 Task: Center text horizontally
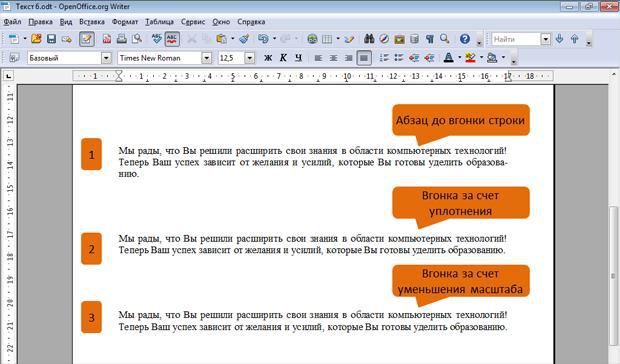click(333, 58)
